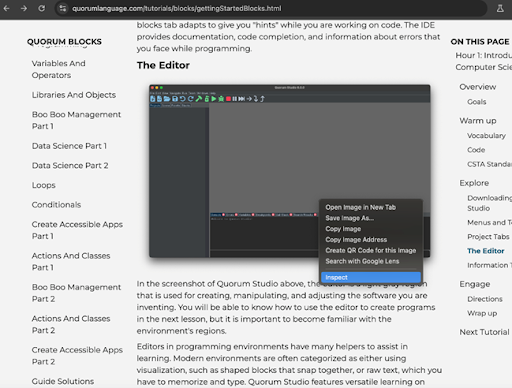Open Create Accessible Apps Part 2
This screenshot has height=388, width=512.
tap(77, 356)
